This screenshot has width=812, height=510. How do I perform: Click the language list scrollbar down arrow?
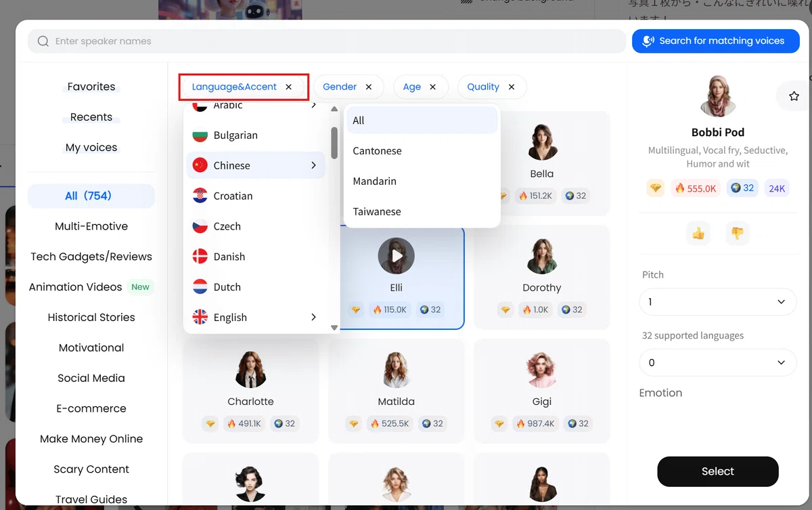click(x=334, y=328)
